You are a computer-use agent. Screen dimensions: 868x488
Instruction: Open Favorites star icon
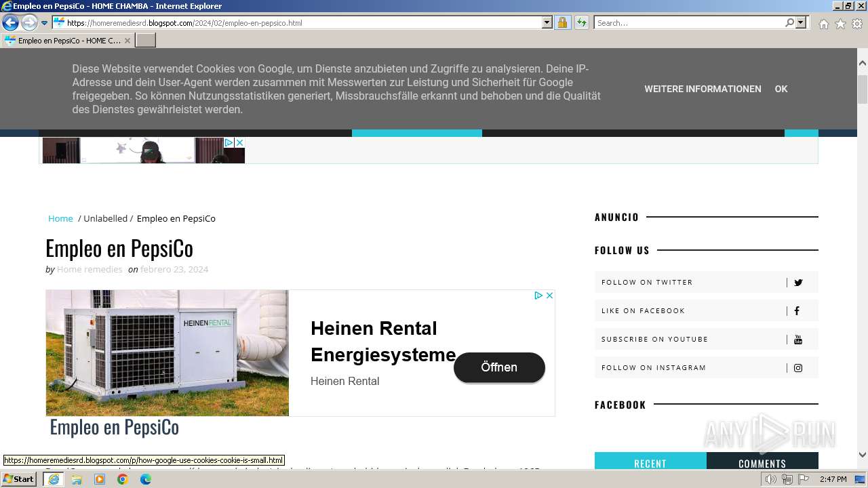click(x=840, y=24)
